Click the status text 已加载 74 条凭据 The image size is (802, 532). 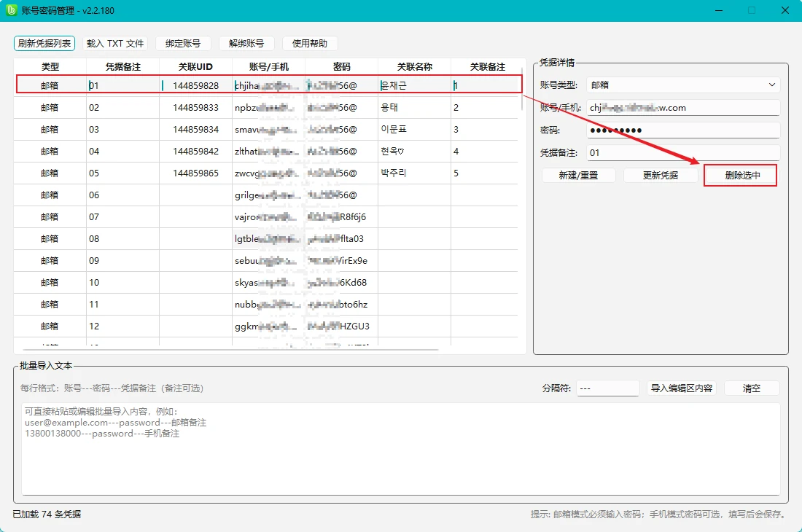[x=47, y=514]
